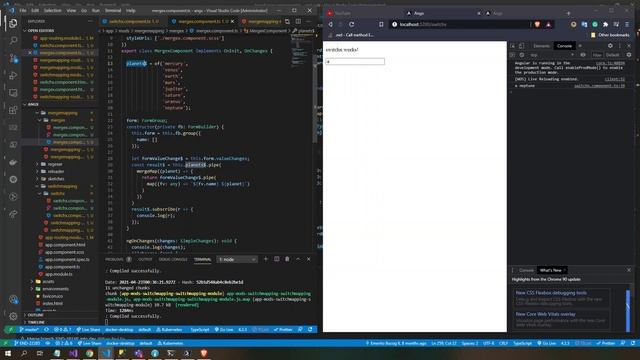The height and width of the screenshot is (360, 640).
Task: Add a new terminal with the plus icon
Action: pos(266,259)
